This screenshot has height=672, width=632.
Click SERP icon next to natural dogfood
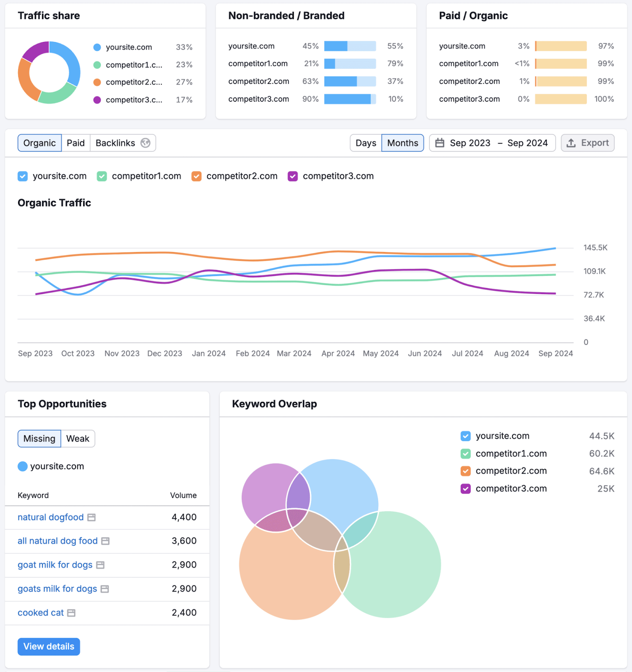coord(91,517)
